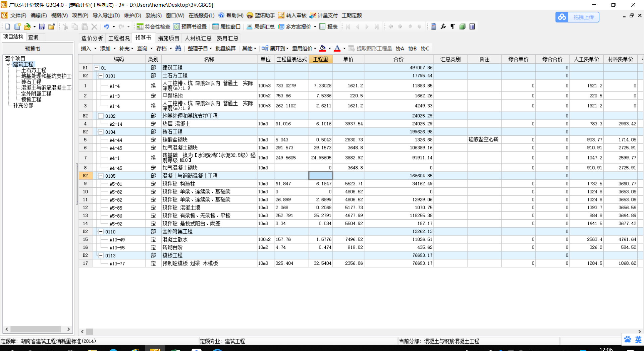Click the Undo arrow icon

point(106,26)
